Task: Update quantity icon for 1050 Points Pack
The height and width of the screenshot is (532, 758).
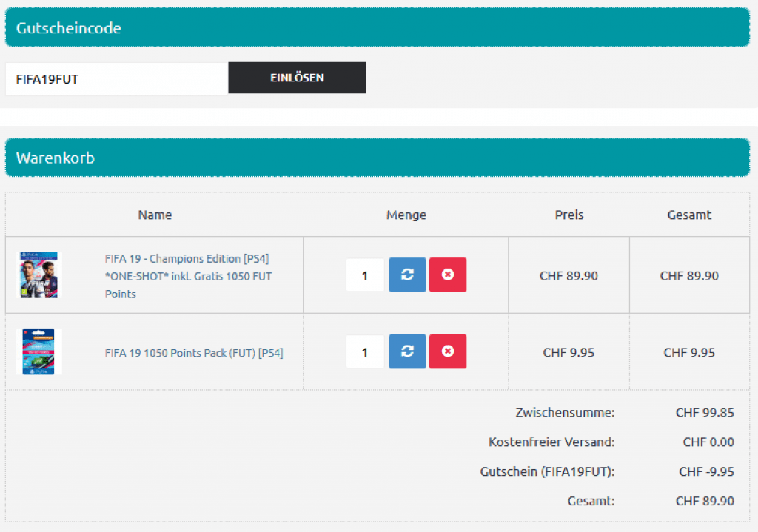Action: (x=407, y=351)
